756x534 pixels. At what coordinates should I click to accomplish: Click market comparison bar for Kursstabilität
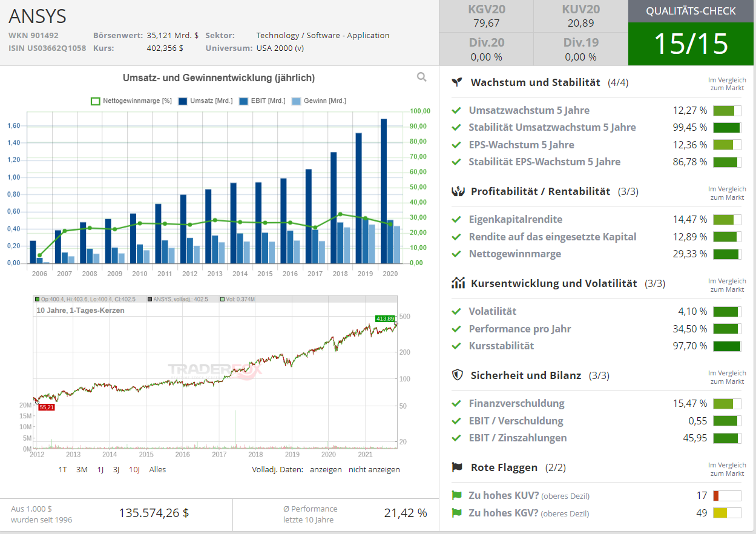727,346
